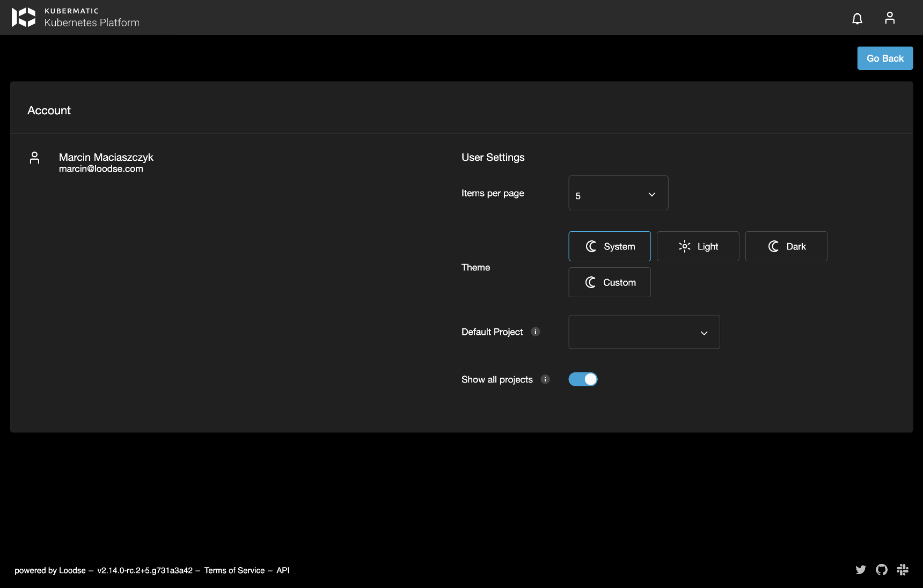The width and height of the screenshot is (923, 588).
Task: Open Kubermatic's Twitter page icon
Action: (860, 570)
